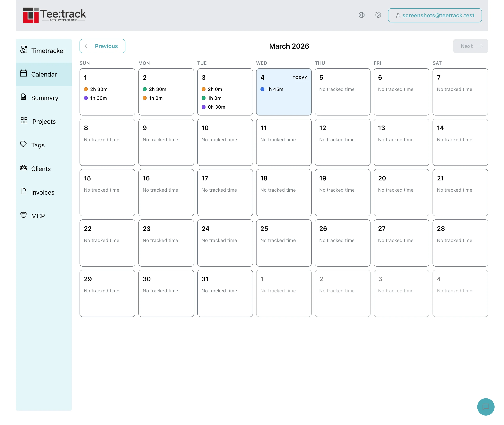The width and height of the screenshot is (504, 425).
Task: Open the chat bubble widget
Action: [x=486, y=407]
